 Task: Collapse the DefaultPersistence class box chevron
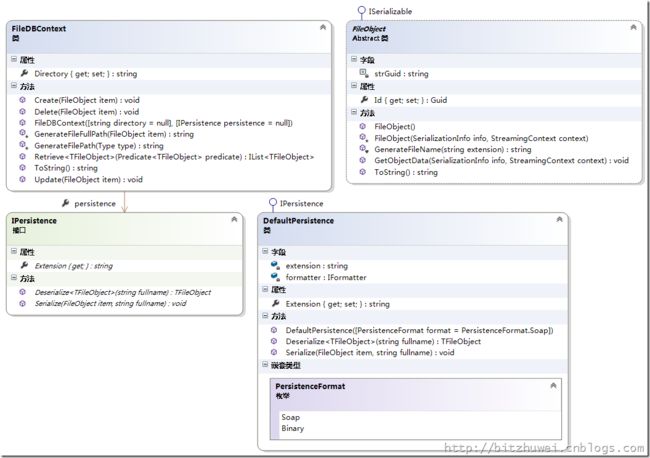point(559,219)
